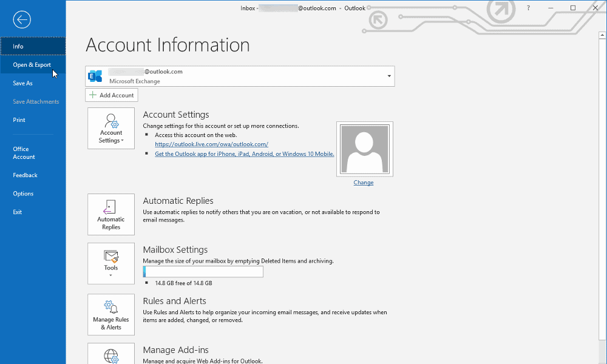Click the Add Account button
Screen dimensions: 607x364
coord(112,95)
